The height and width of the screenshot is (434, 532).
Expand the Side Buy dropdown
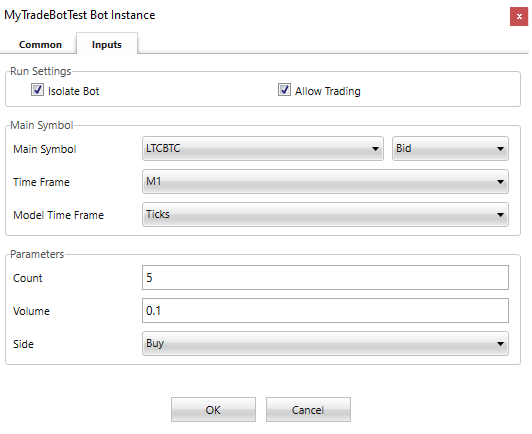325,343
